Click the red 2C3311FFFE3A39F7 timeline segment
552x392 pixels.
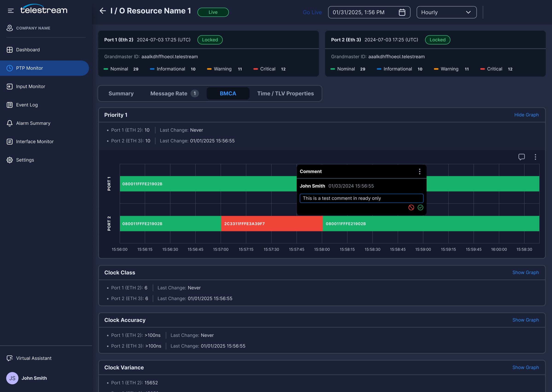coord(272,224)
